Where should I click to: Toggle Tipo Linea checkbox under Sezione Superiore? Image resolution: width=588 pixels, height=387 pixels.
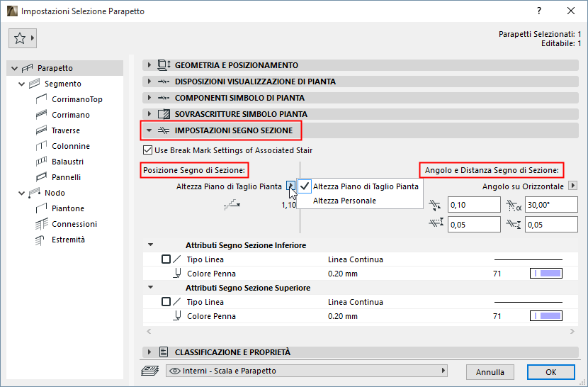click(x=166, y=302)
